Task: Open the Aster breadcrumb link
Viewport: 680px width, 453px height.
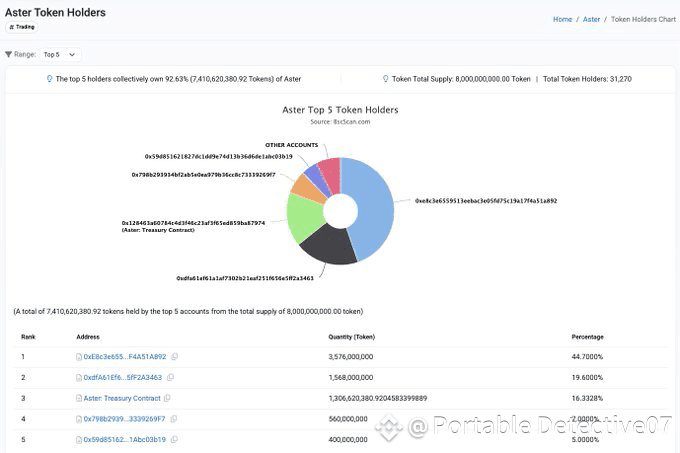Action: tap(591, 19)
